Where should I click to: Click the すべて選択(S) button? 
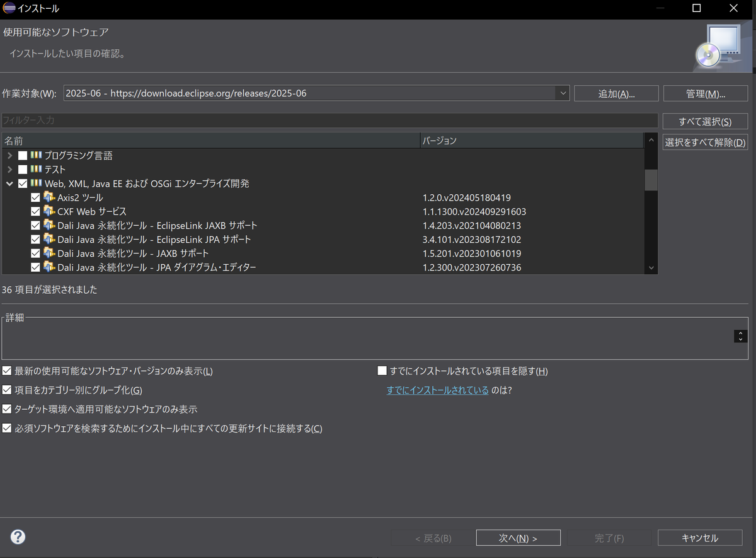(x=705, y=122)
